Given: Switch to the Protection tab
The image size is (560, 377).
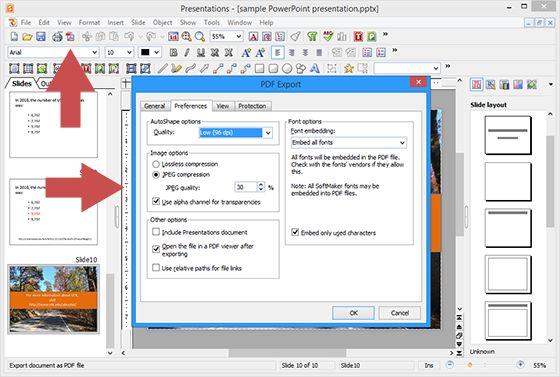Looking at the screenshot, I should click(x=252, y=106).
